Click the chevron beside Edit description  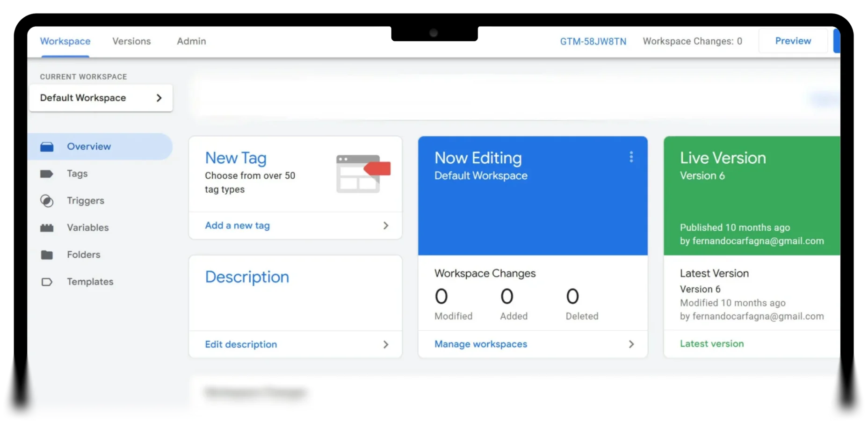coord(386,344)
